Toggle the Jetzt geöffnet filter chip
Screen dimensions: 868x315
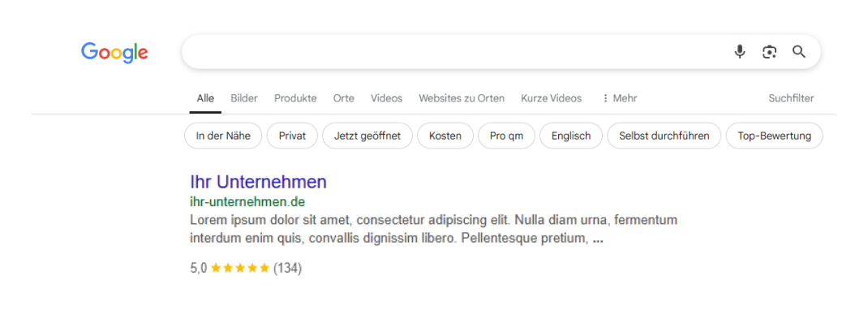pyautogui.click(x=367, y=136)
